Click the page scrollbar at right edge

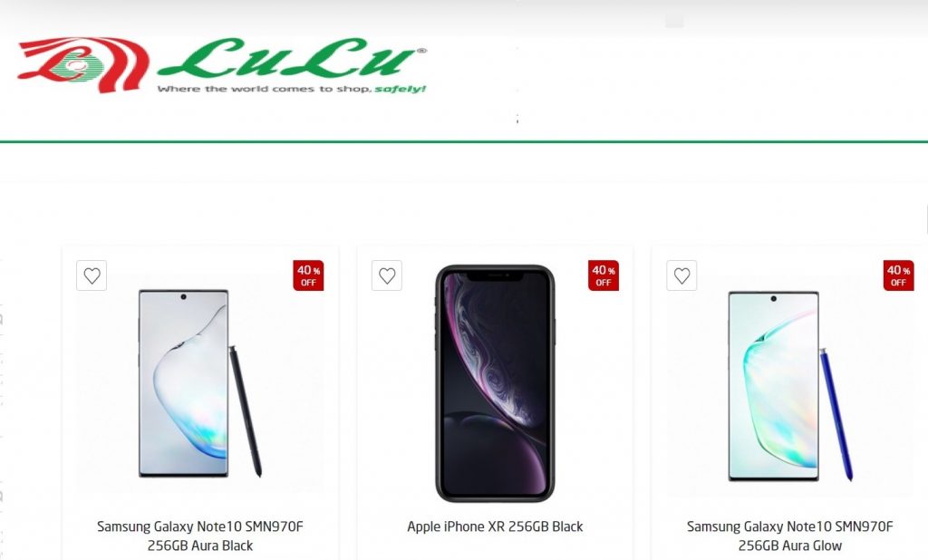tap(925, 219)
